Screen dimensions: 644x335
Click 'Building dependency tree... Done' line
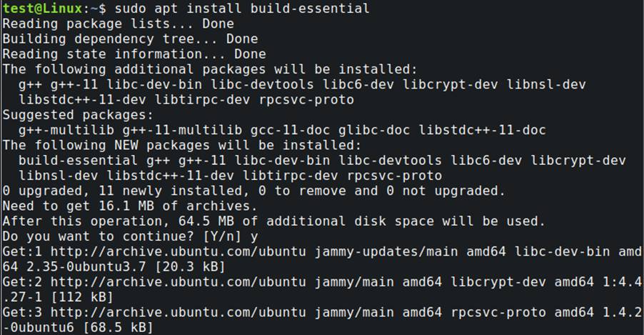(130, 39)
